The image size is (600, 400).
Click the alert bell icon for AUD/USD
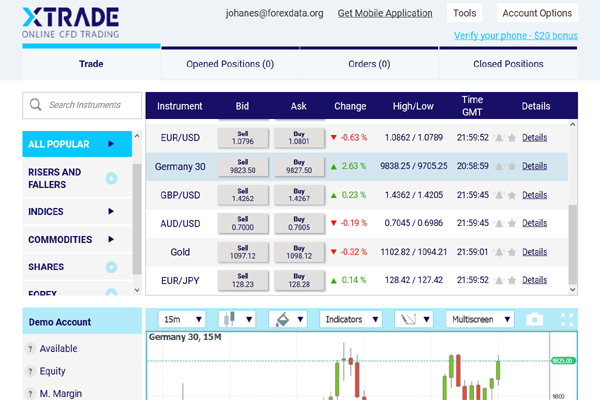[x=499, y=224]
